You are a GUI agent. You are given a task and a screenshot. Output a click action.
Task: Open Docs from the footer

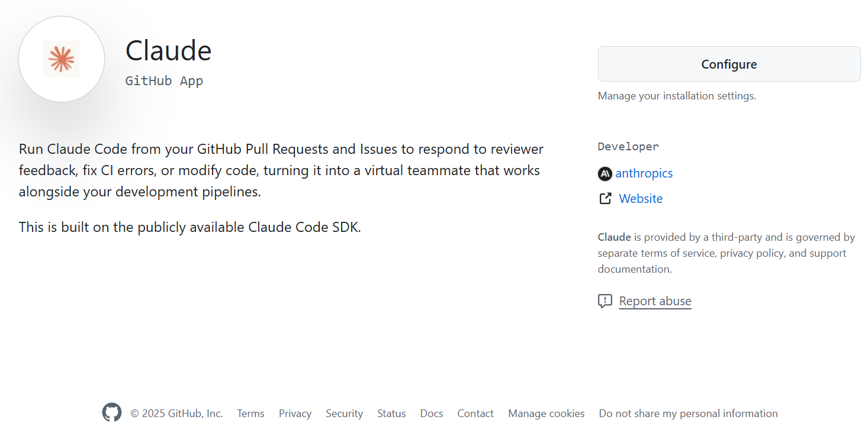click(x=432, y=414)
